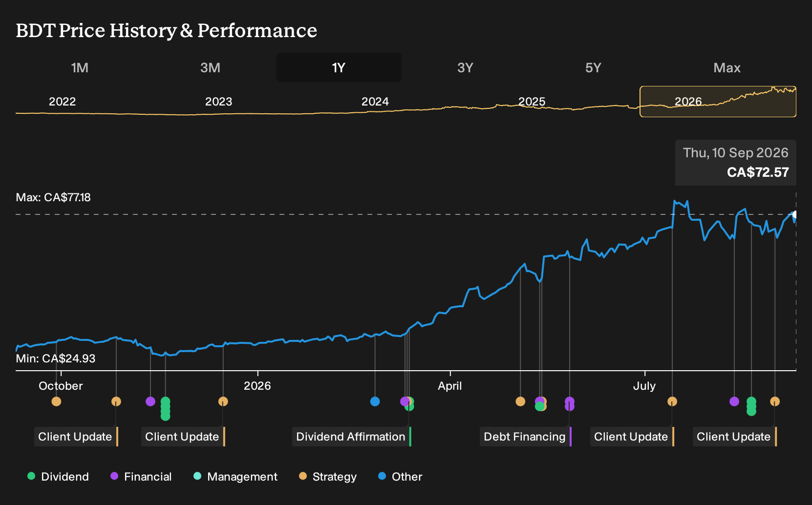The width and height of the screenshot is (812, 505).
Task: Click the Min: CA$24.93 label
Action: [x=56, y=358]
